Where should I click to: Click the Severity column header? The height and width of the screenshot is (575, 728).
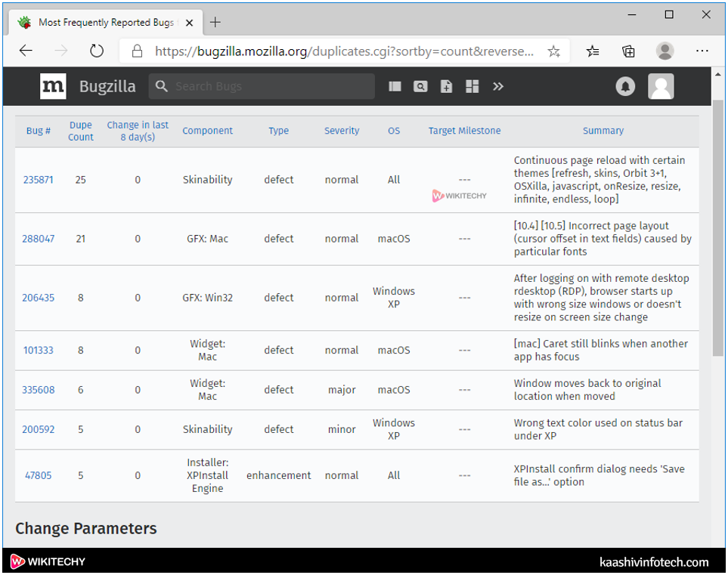342,131
